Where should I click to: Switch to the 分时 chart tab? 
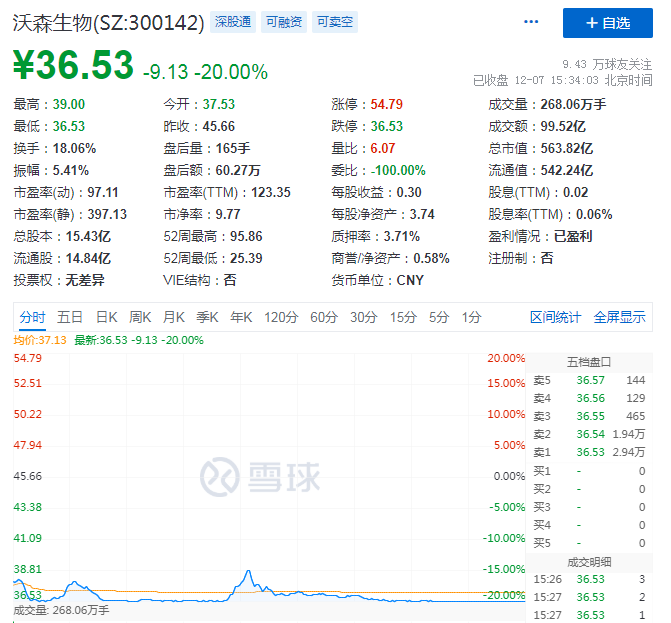pyautogui.click(x=32, y=317)
